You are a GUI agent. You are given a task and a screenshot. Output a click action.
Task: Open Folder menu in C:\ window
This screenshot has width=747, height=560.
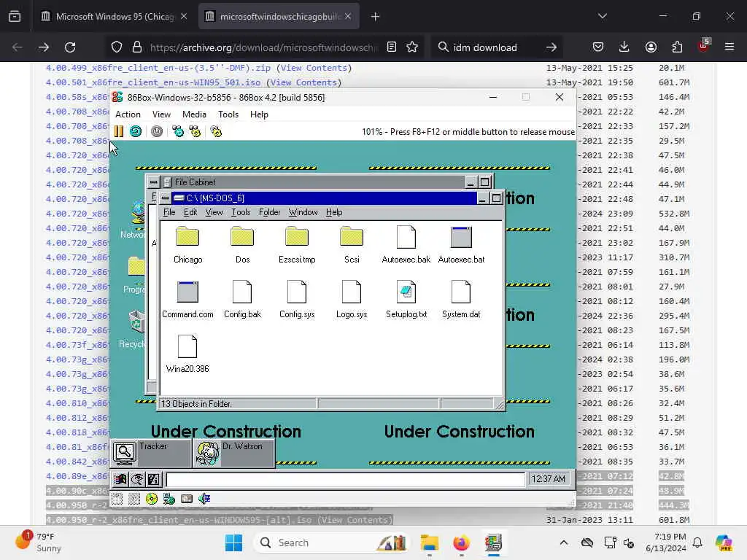(270, 212)
